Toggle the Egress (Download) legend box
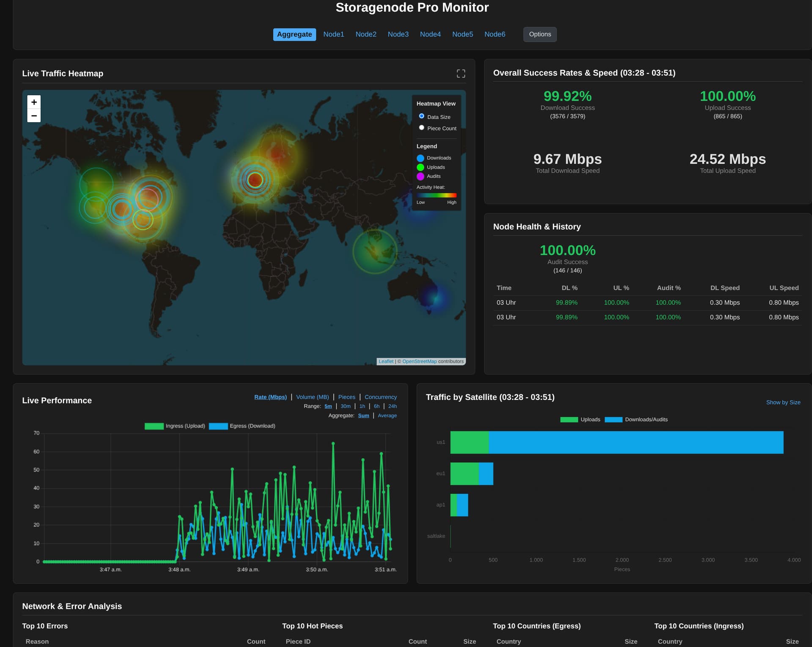Screen dimensions: 812x647 (218, 426)
